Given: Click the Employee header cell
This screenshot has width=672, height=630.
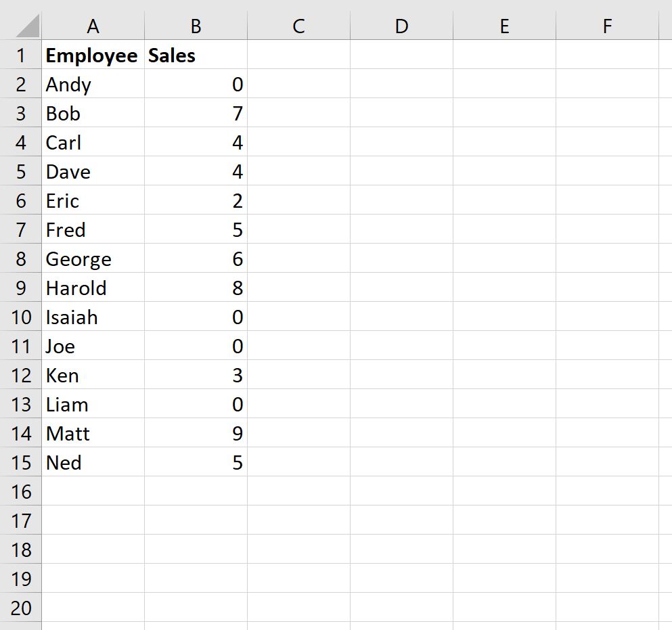Looking at the screenshot, I should (x=93, y=55).
